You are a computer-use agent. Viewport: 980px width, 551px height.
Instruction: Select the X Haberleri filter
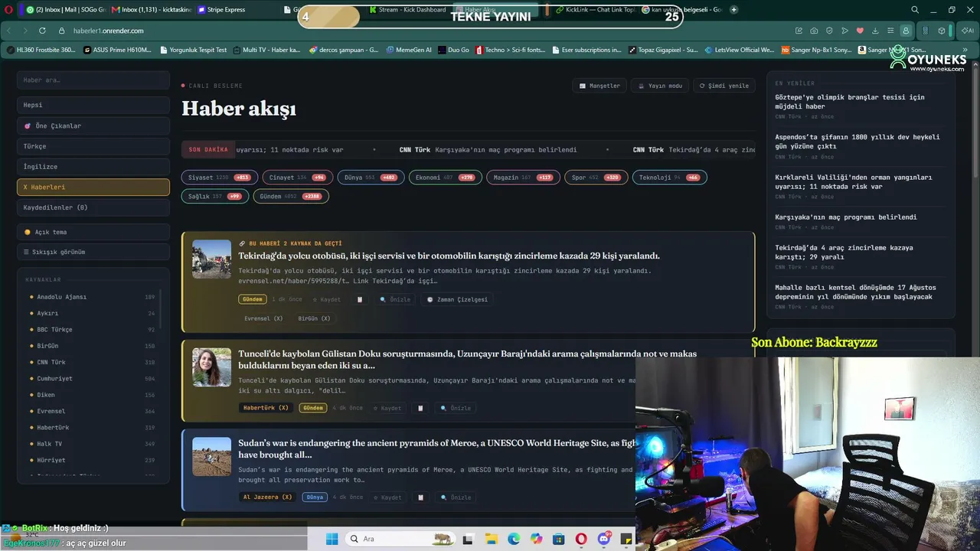(x=93, y=187)
